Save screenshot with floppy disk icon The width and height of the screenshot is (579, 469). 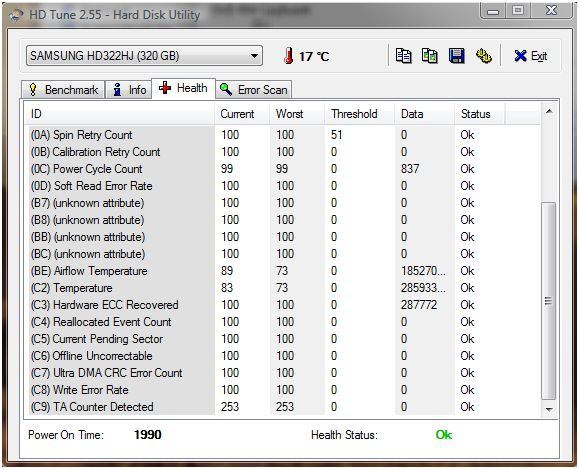click(456, 56)
